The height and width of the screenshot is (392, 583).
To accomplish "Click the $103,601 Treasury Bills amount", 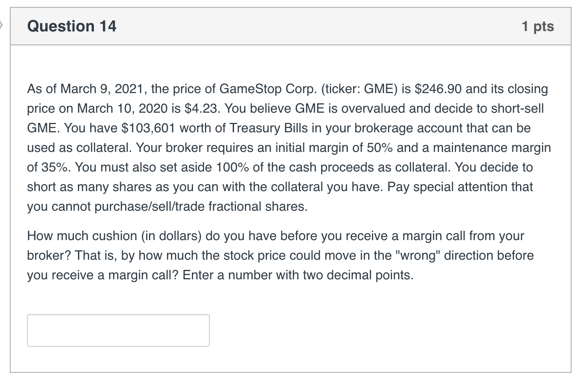I will point(149,128).
